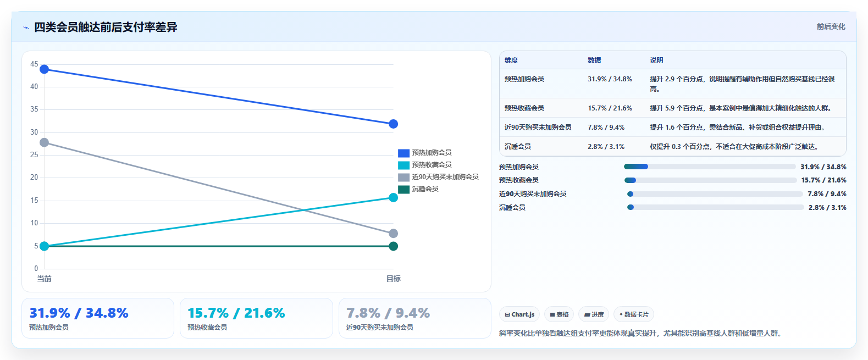Click the blue line's 目标 data point
This screenshot has height=360, width=868.
[x=393, y=124]
